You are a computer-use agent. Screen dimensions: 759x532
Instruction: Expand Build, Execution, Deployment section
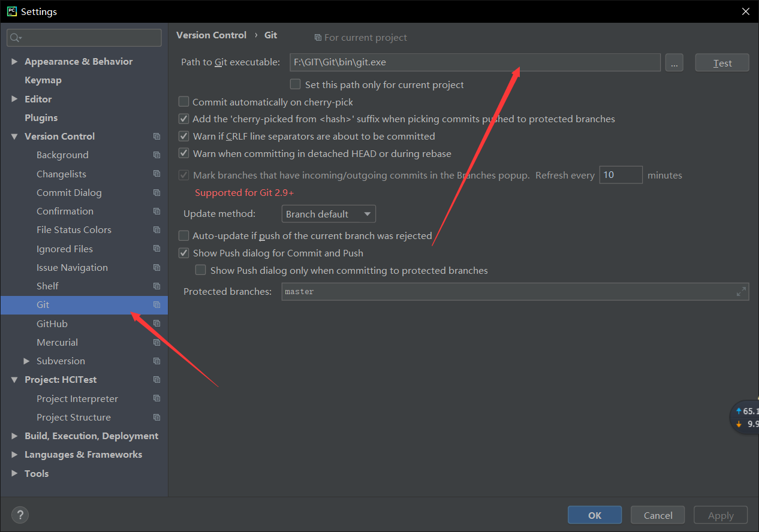14,436
